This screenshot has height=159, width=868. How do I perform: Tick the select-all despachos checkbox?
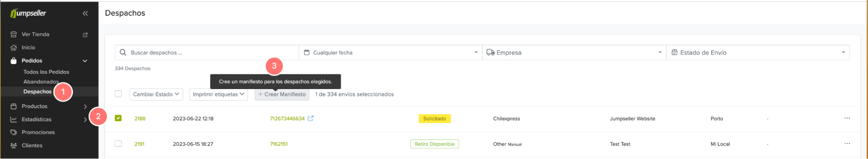click(x=118, y=94)
